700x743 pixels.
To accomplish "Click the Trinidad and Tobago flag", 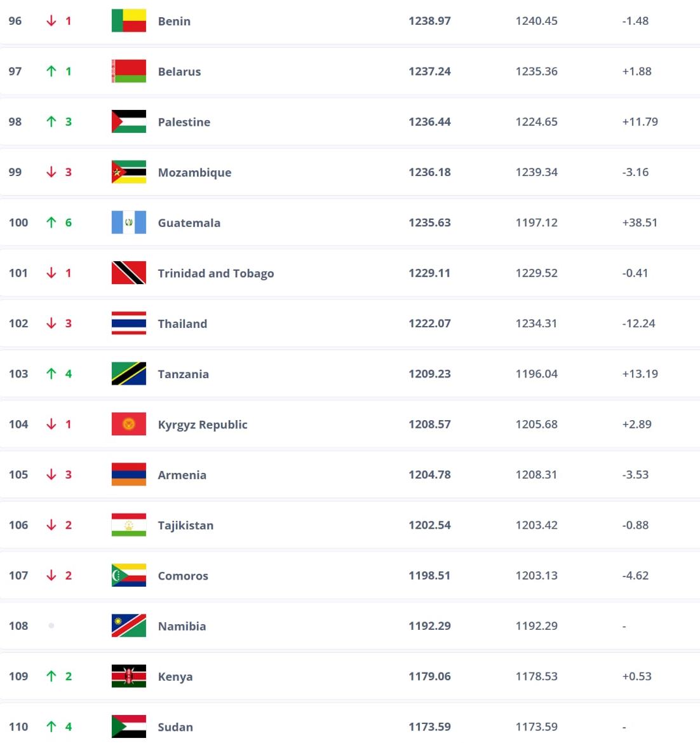I will pyautogui.click(x=129, y=273).
